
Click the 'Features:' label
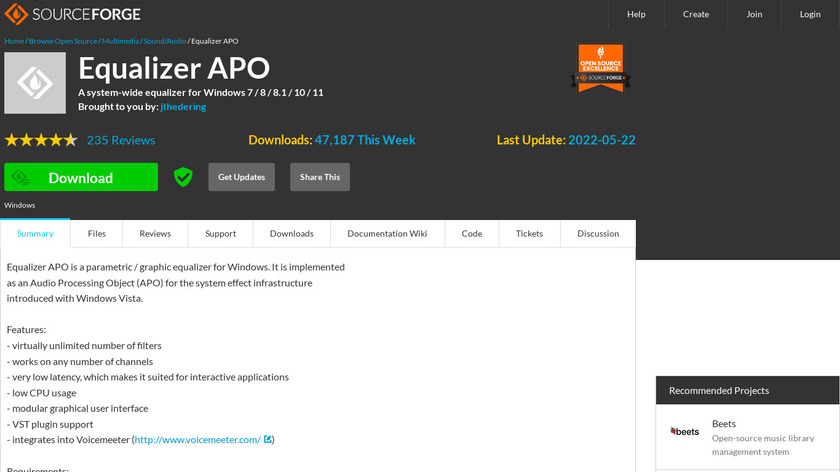pyautogui.click(x=26, y=329)
